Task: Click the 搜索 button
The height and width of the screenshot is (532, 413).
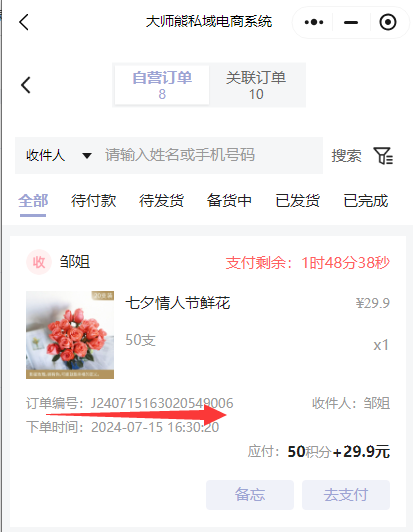Action: (346, 156)
